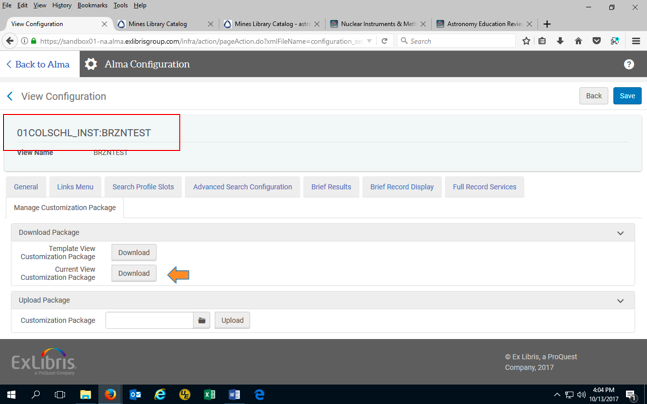The width and height of the screenshot is (647, 404).
Task: Click the address bar URL
Action: (201, 41)
